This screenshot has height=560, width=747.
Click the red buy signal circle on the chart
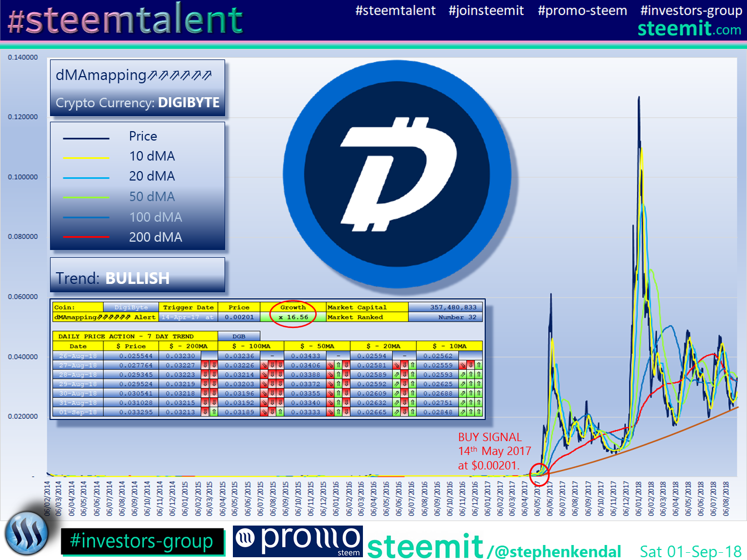click(x=540, y=474)
